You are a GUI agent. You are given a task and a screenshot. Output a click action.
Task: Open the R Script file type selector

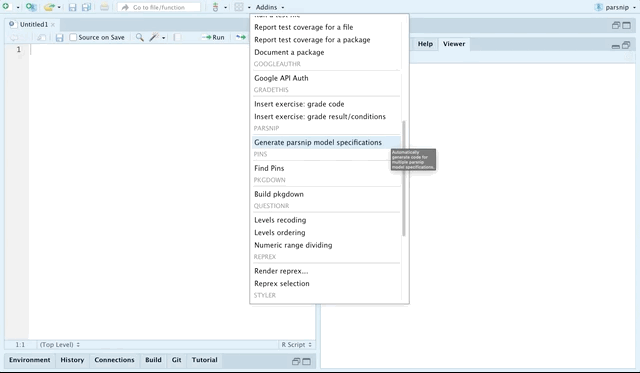tap(297, 344)
